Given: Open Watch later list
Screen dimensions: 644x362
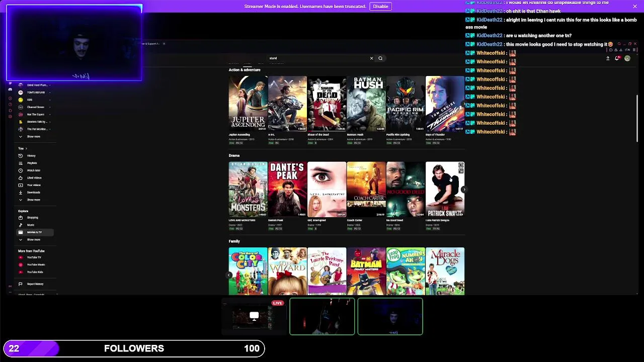Looking at the screenshot, I should (35, 170).
